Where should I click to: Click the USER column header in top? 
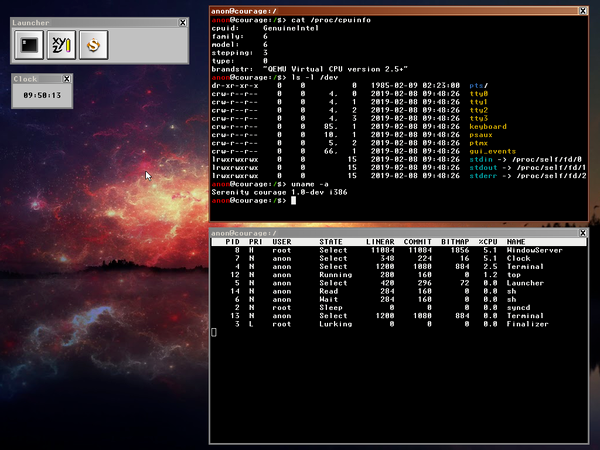[282, 242]
